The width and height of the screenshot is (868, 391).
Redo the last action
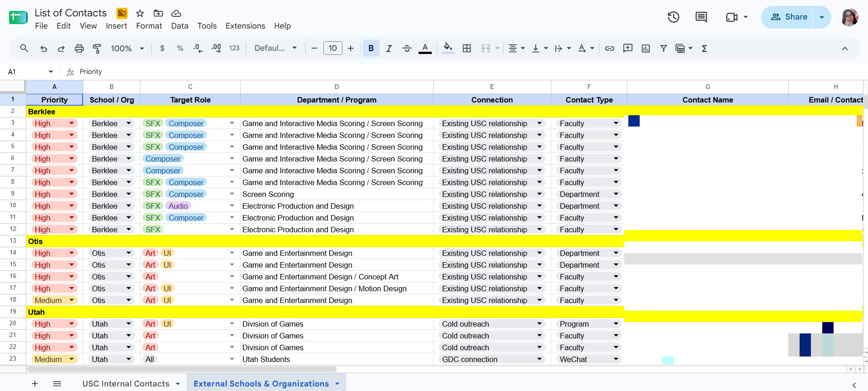(x=61, y=49)
